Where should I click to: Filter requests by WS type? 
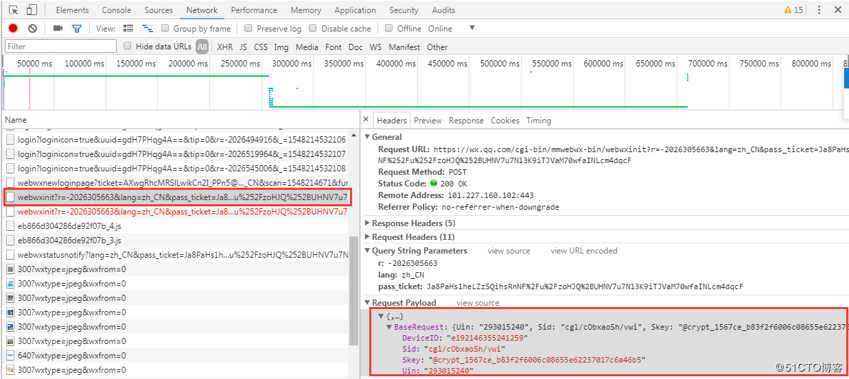click(375, 47)
